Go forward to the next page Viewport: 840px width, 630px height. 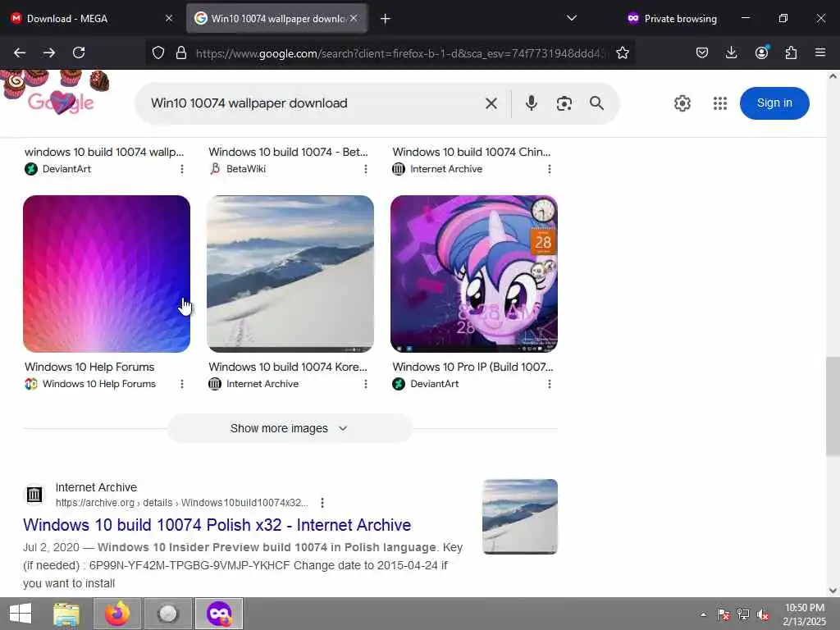[x=49, y=52]
